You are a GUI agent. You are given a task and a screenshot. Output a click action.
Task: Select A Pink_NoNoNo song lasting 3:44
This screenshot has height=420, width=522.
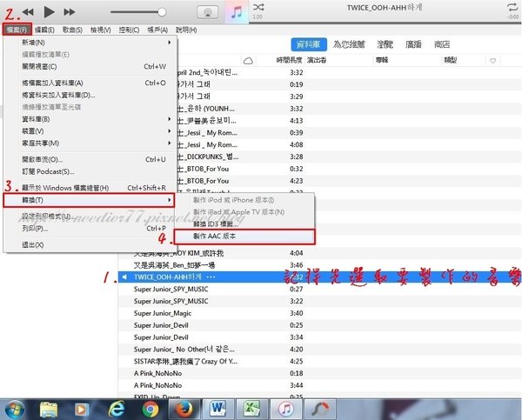point(319,385)
